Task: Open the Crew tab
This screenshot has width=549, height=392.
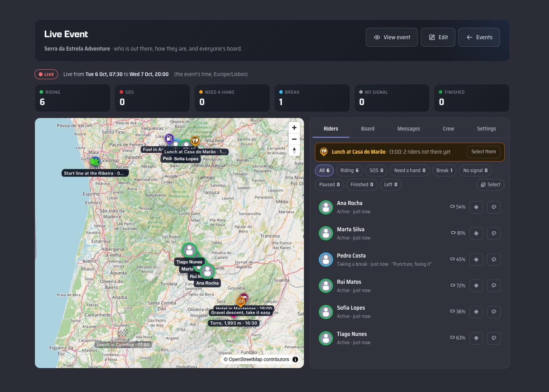Action: coord(449,129)
